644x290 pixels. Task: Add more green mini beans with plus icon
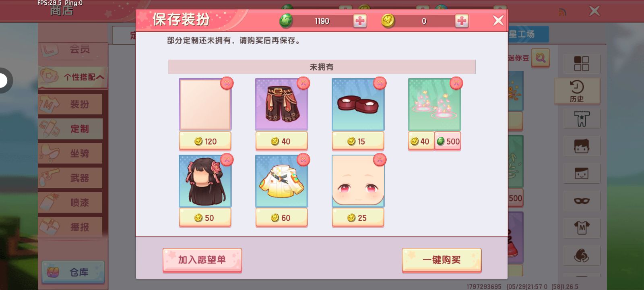(360, 21)
